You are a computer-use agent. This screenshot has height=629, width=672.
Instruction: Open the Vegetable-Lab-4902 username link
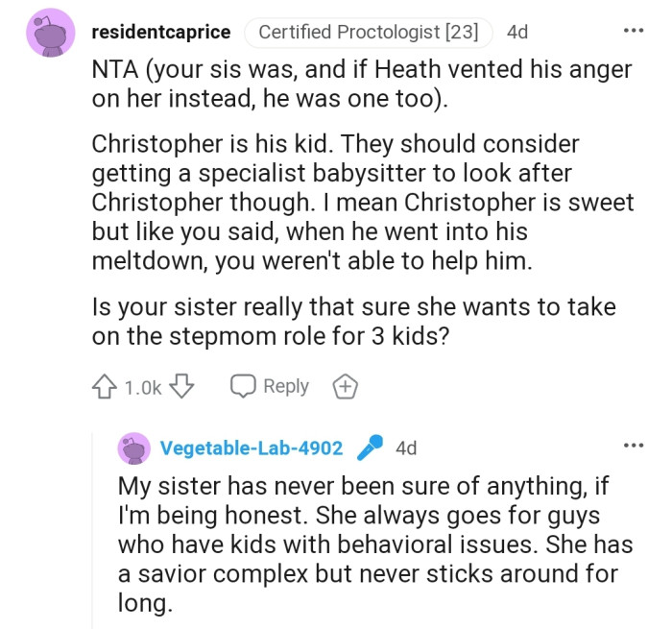point(252,448)
